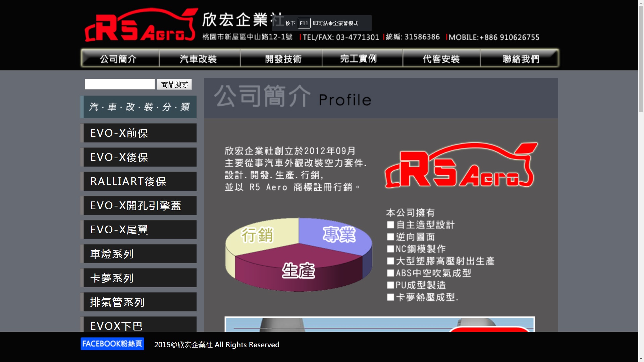Click the PU成型製造 list item
Viewport: 644px width, 362px height.
pyautogui.click(x=416, y=285)
